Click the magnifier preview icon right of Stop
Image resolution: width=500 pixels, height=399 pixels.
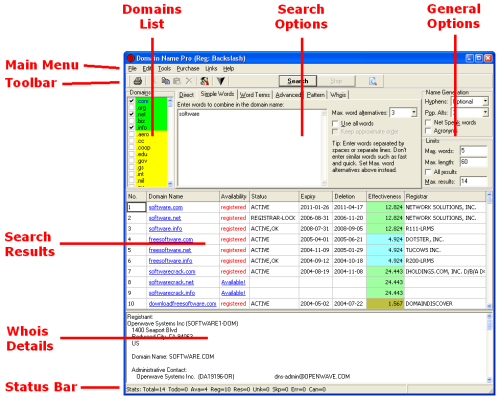tap(373, 81)
